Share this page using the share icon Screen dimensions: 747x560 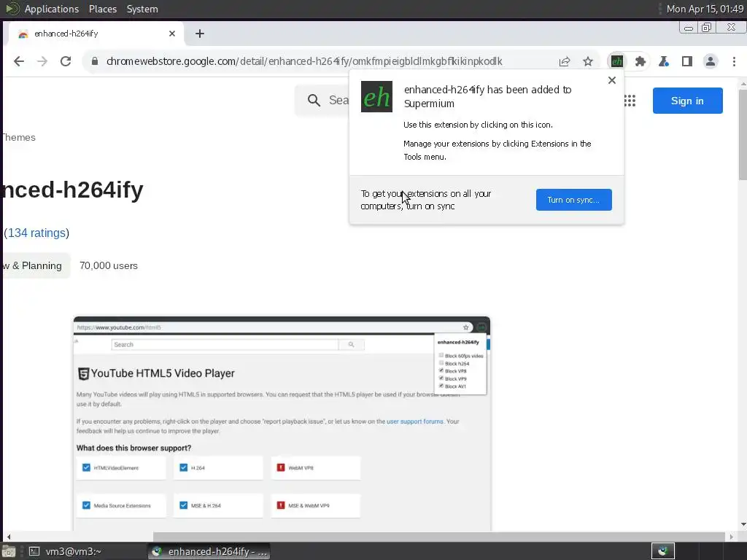pyautogui.click(x=565, y=61)
